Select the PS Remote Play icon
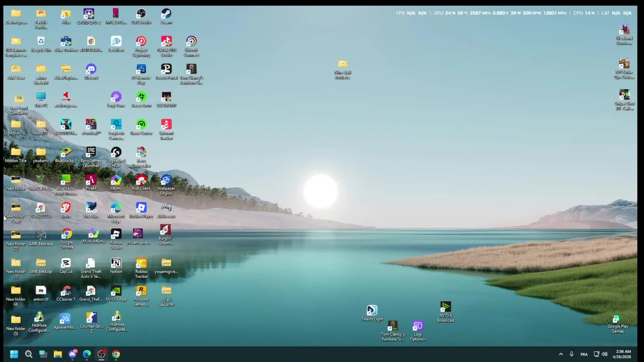Image resolution: width=644 pixels, height=362 pixels. point(141,74)
